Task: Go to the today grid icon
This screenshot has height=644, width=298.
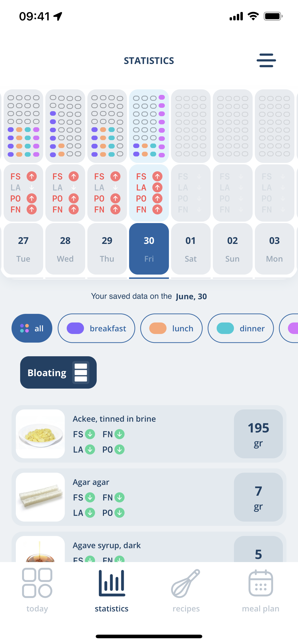Action: click(37, 583)
